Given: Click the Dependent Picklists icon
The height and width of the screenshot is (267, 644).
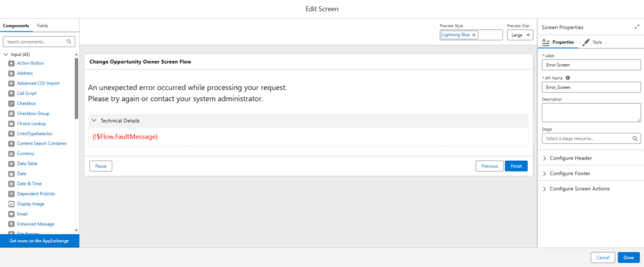Looking at the screenshot, I should tap(11, 194).
